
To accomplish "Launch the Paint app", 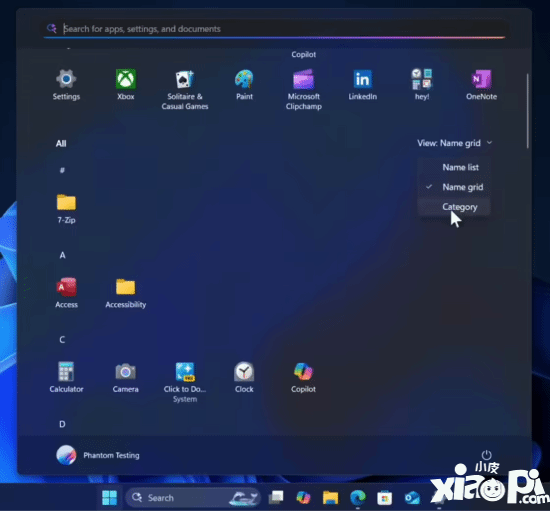I will (244, 84).
